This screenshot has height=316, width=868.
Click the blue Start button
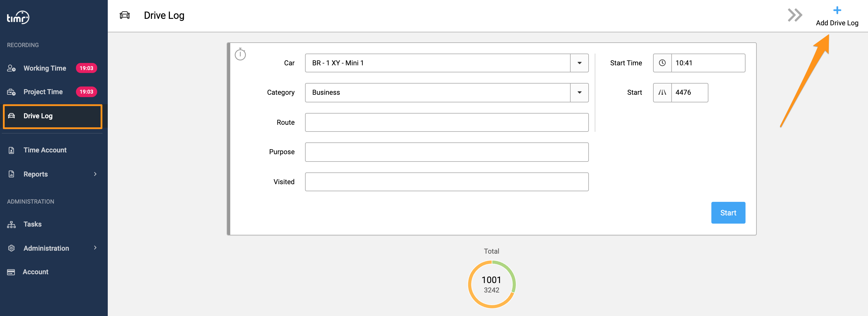(x=728, y=212)
